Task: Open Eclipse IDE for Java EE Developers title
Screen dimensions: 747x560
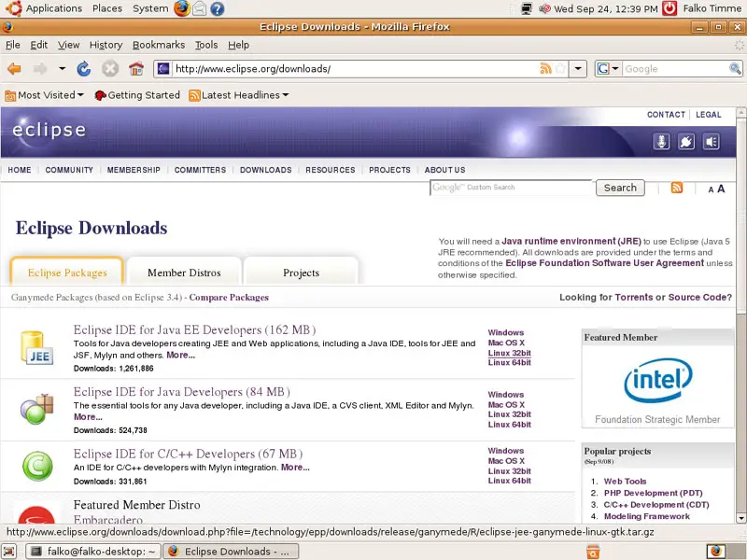Action: pos(194,329)
